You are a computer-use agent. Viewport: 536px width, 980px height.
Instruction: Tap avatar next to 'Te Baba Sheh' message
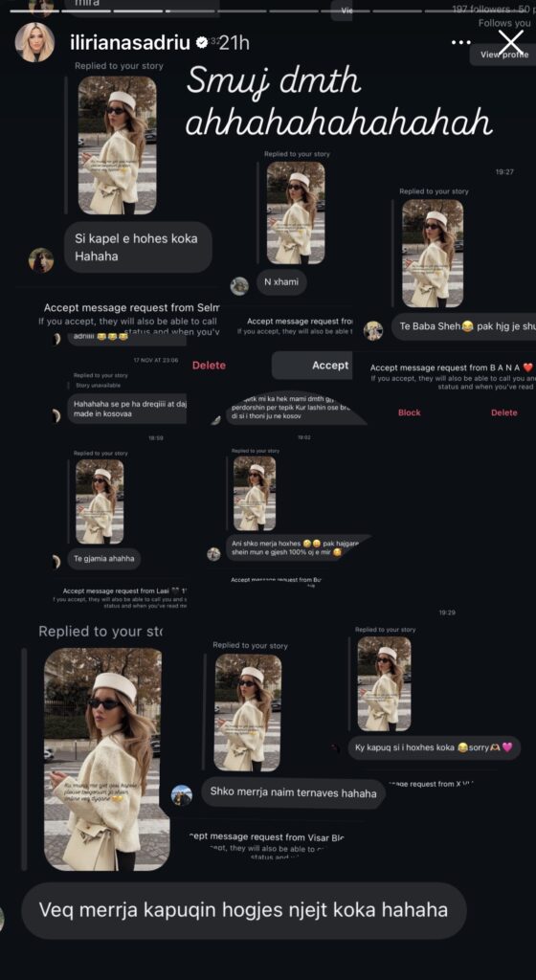(373, 330)
